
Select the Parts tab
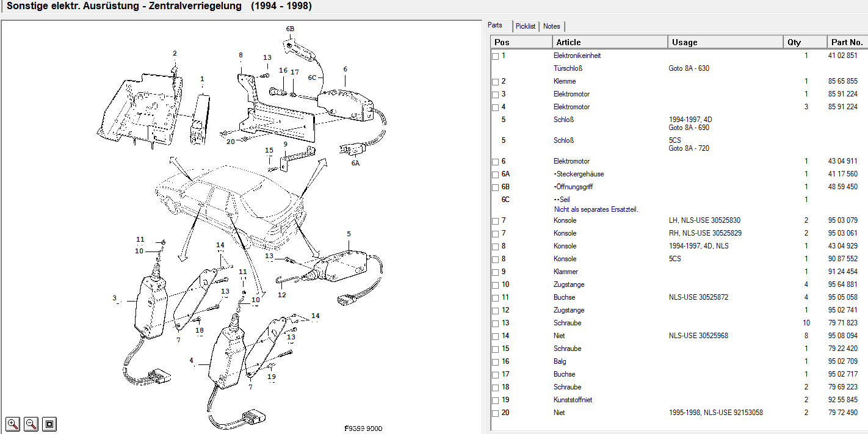point(496,26)
